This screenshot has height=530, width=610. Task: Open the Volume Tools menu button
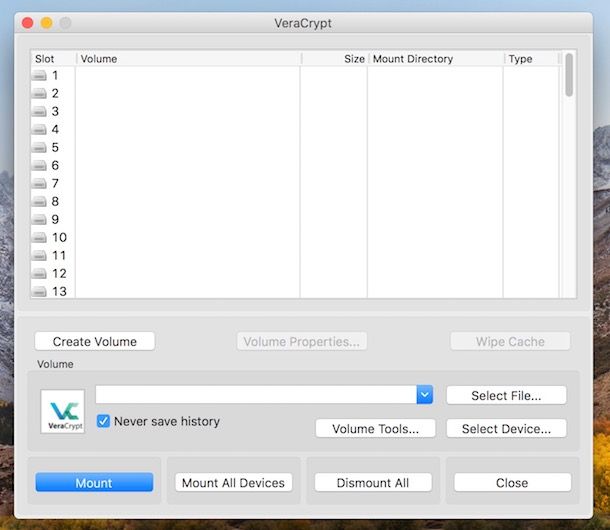375,428
